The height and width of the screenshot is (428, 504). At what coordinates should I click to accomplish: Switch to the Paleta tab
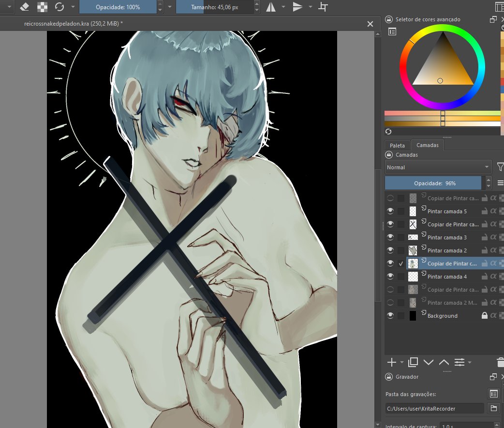[397, 146]
